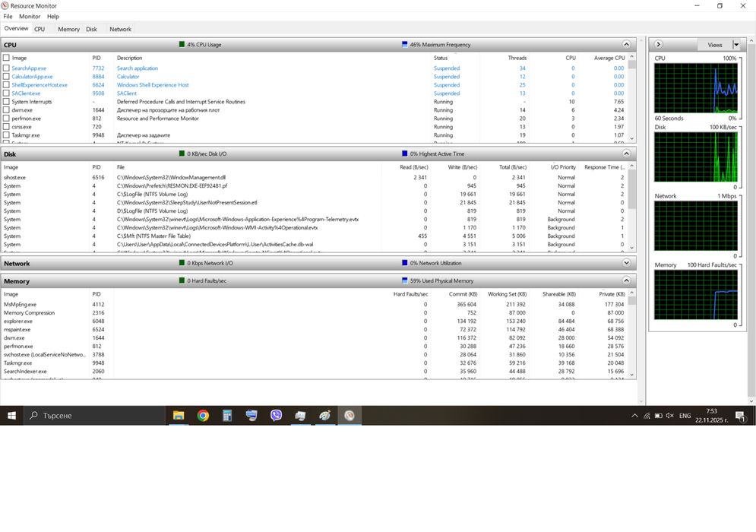Click the blue Used Physical Memory indicator
Screen dimensions: 756x532
click(404, 280)
